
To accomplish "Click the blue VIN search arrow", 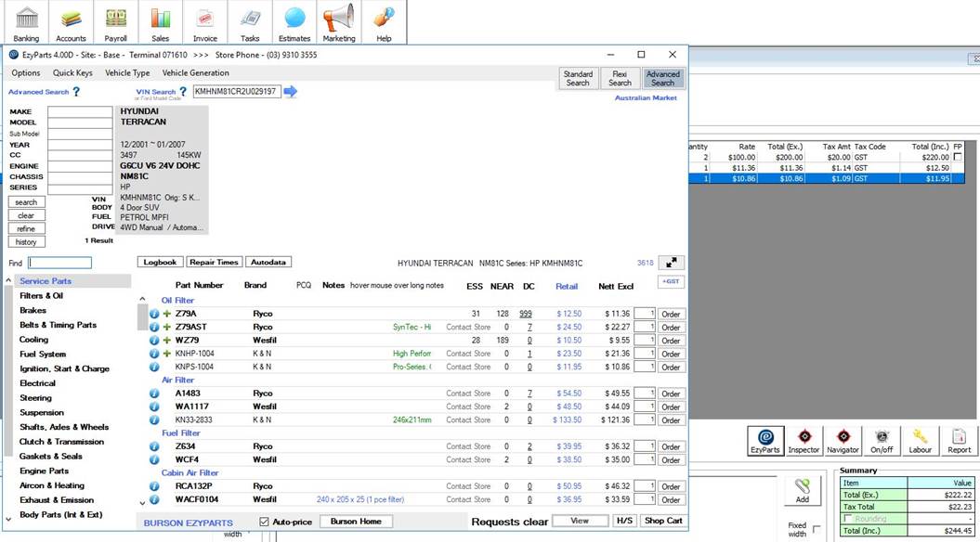I will [x=291, y=92].
